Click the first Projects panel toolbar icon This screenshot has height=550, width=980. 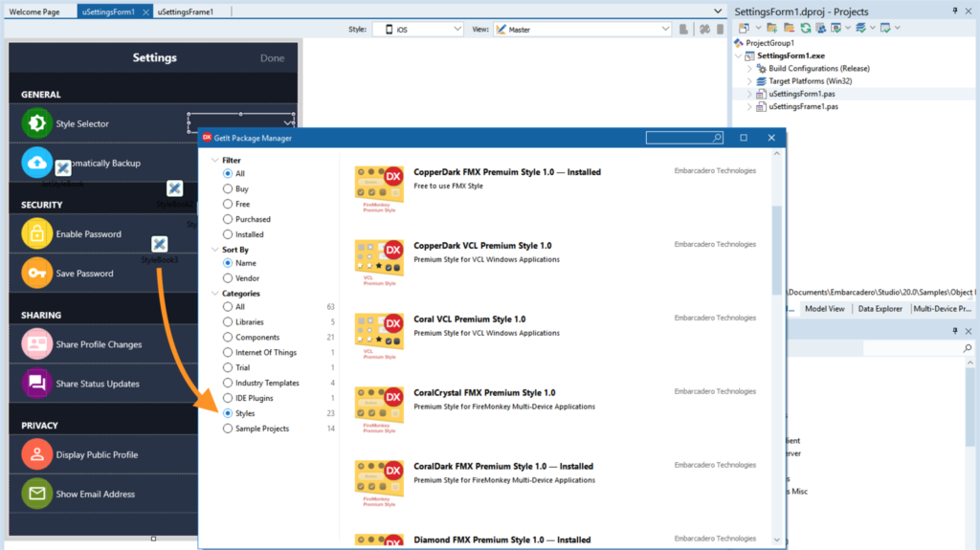point(744,28)
